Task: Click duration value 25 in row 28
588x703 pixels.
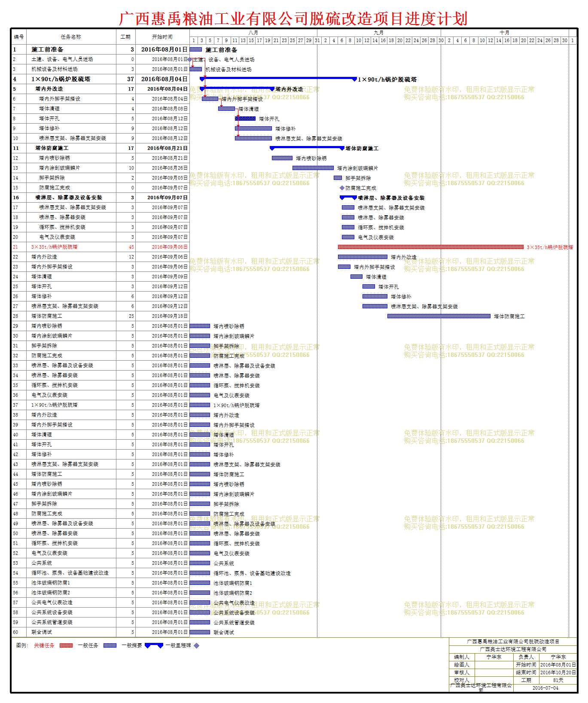Action: pyautogui.click(x=131, y=316)
